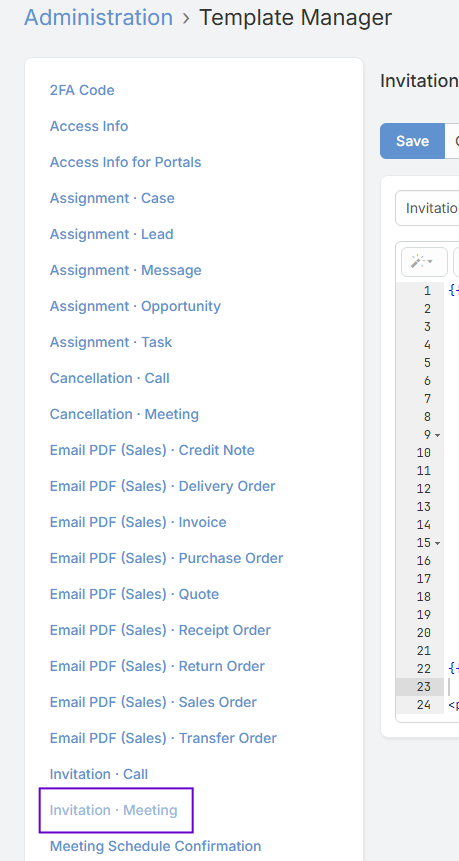Open Meeting Schedule Confirmation template
The height and width of the screenshot is (861, 459).
point(155,846)
